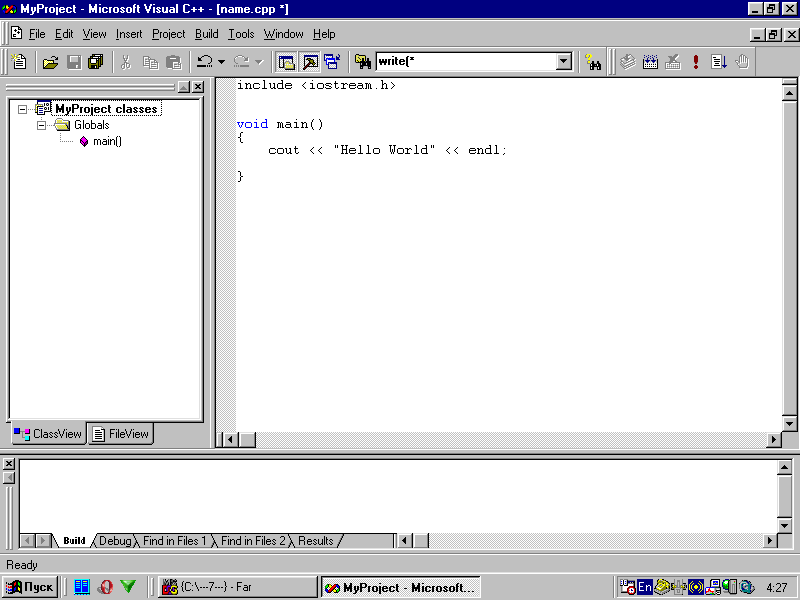Switch to the Far manager taskbar button
The image size is (800, 600).
click(237, 587)
